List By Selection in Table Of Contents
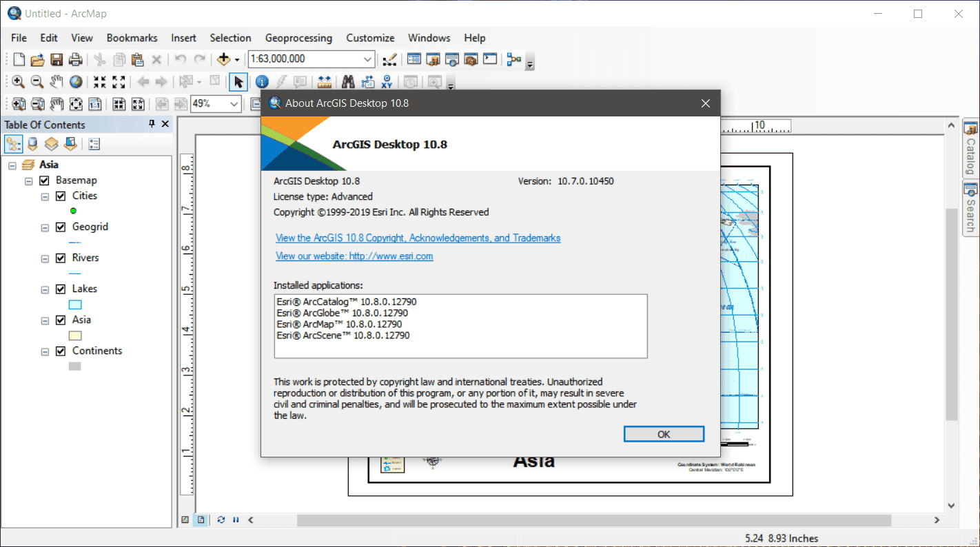The image size is (980, 547). pyautogui.click(x=70, y=144)
